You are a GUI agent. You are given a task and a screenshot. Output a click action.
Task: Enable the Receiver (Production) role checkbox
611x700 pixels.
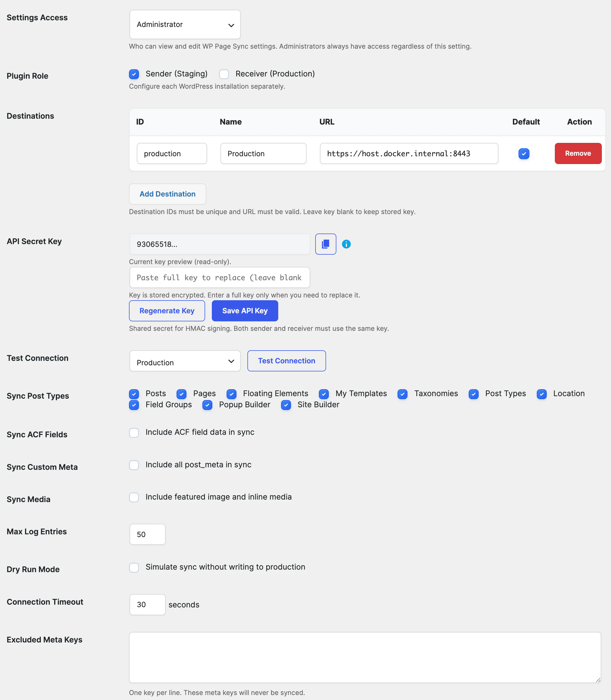coord(224,74)
